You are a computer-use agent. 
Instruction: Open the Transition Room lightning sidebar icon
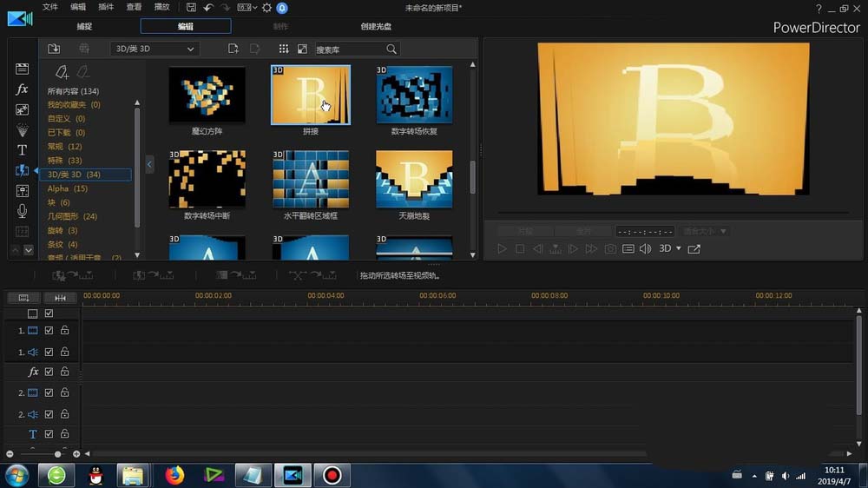click(x=22, y=170)
